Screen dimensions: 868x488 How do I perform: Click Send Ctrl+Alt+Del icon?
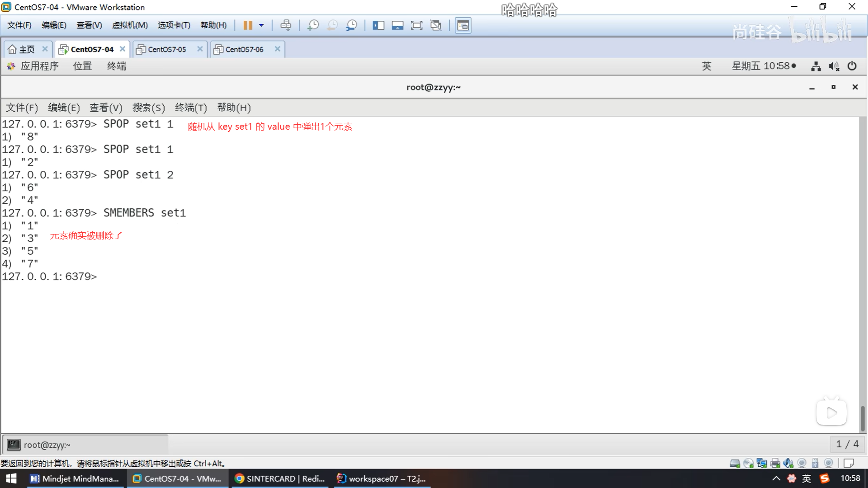pos(286,25)
